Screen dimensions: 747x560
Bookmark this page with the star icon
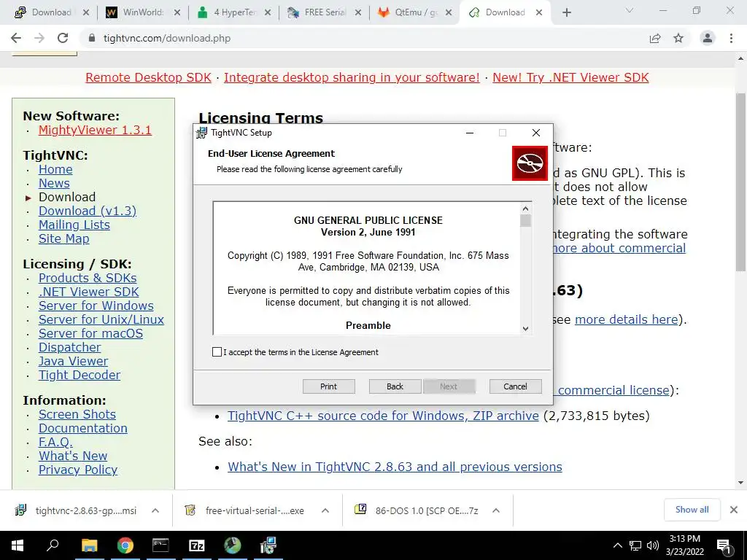point(678,38)
